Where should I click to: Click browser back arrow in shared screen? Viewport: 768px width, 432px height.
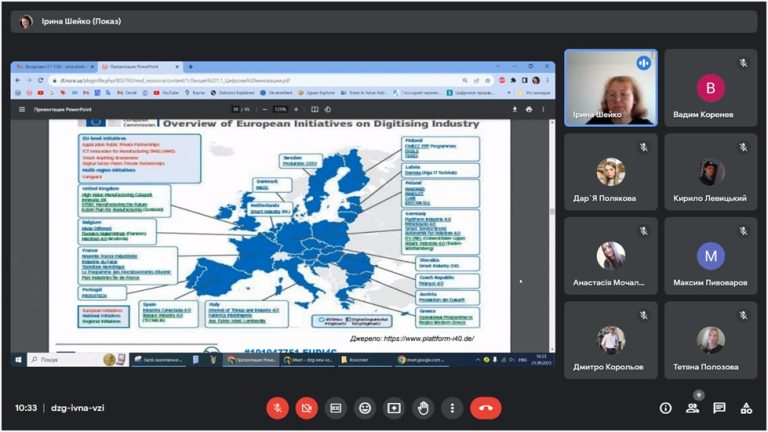pos(18,80)
